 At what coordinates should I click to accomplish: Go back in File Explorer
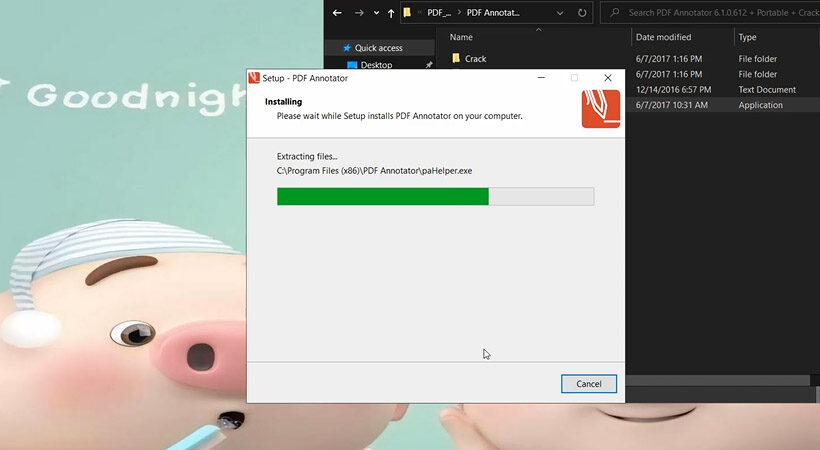point(337,13)
